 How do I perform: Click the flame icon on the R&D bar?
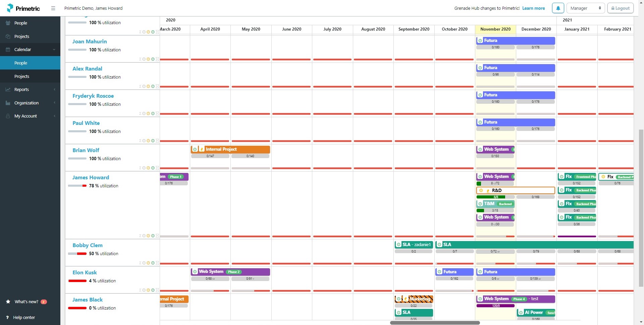coord(488,191)
